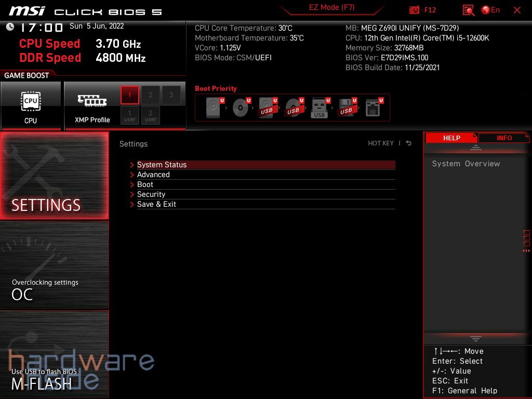Switch to EZ Mode (F7)

(x=331, y=8)
